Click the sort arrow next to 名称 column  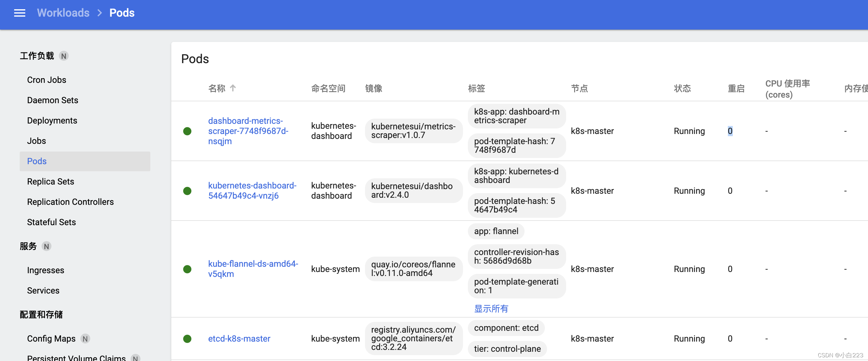point(233,88)
